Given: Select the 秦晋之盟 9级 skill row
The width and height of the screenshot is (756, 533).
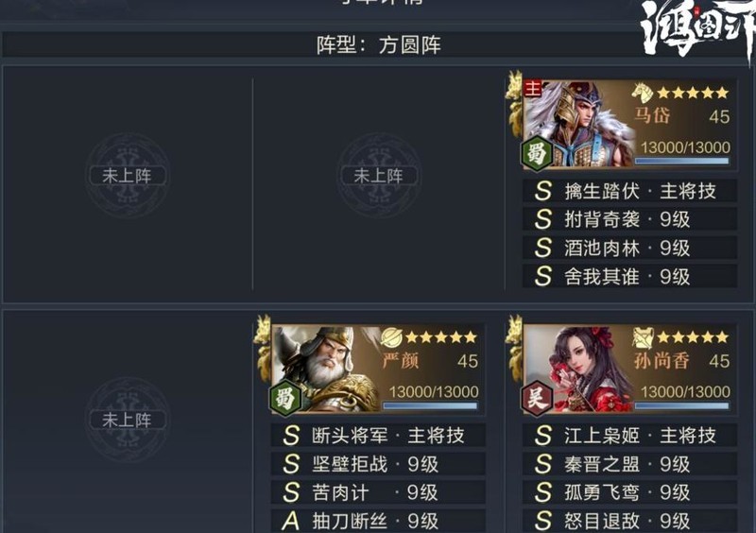Looking at the screenshot, I should point(629,464).
